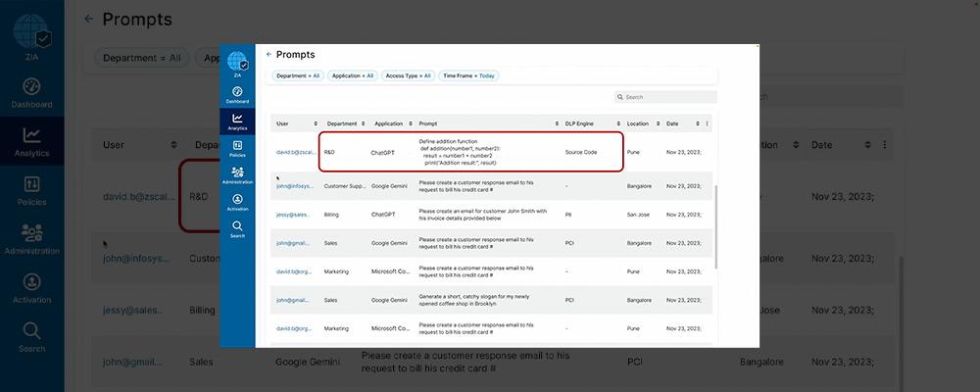Select the 'Customer Supp...' department cell in the popup

coord(345,186)
